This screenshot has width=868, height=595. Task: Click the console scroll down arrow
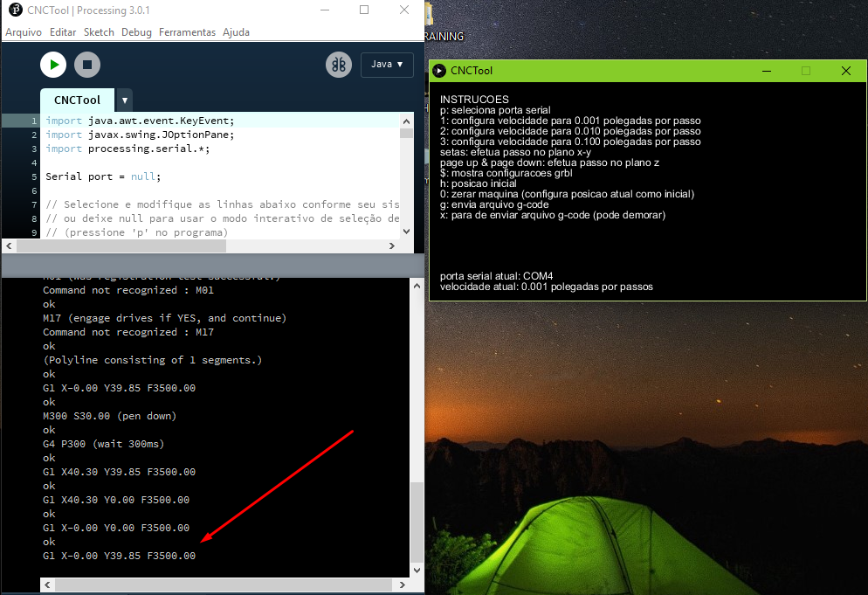(x=417, y=570)
